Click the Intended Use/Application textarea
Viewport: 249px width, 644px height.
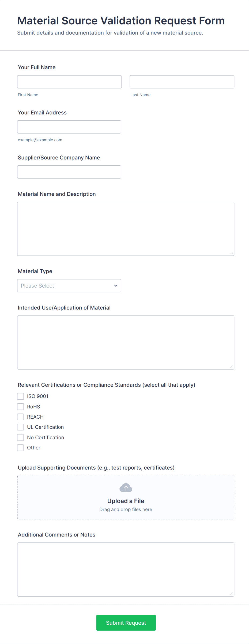coord(126,342)
